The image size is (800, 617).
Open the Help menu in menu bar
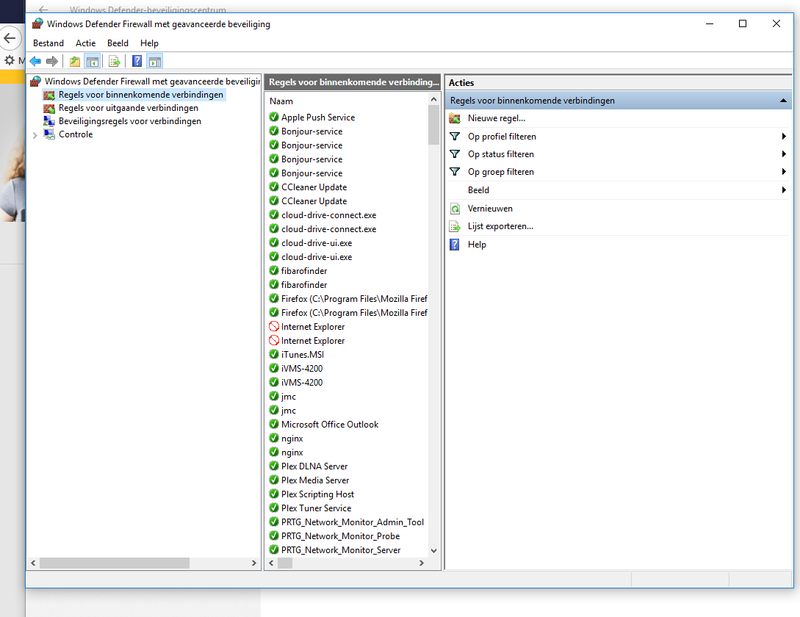click(x=149, y=43)
